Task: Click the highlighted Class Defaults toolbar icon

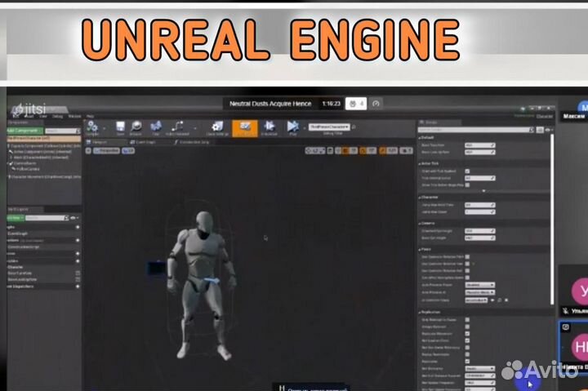Action: pyautogui.click(x=245, y=128)
